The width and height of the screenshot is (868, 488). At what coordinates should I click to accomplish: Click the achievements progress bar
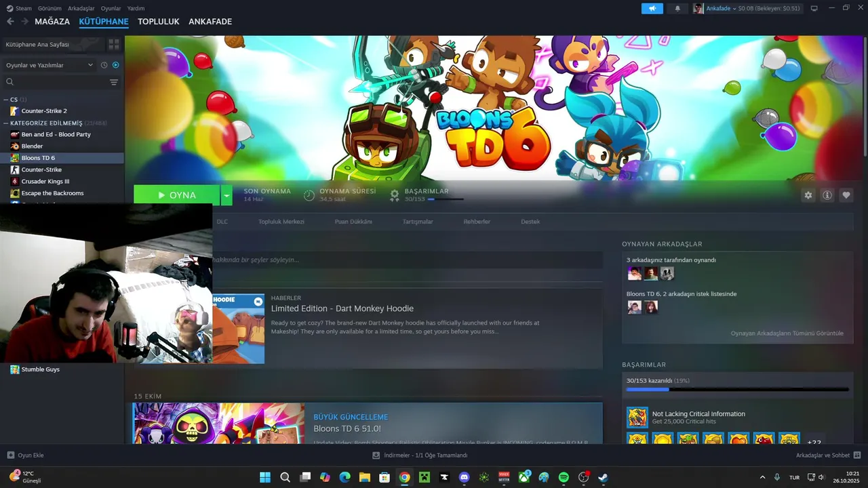point(737,390)
